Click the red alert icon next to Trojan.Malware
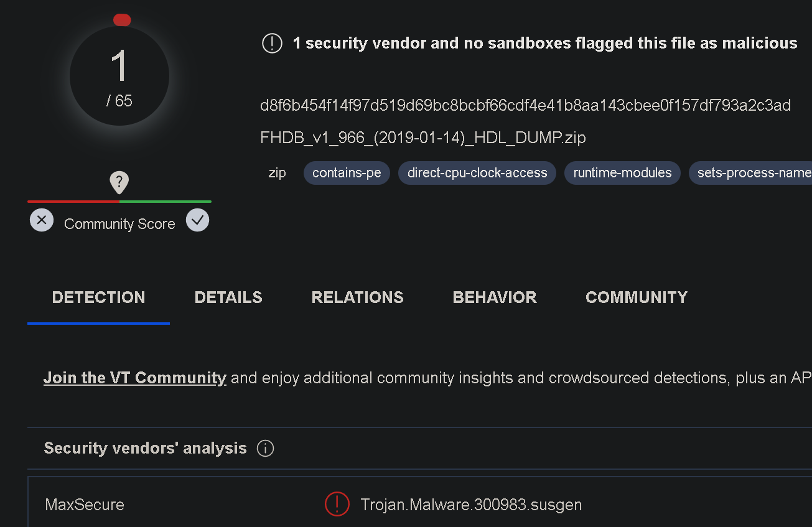This screenshot has height=527, width=812. (337, 504)
